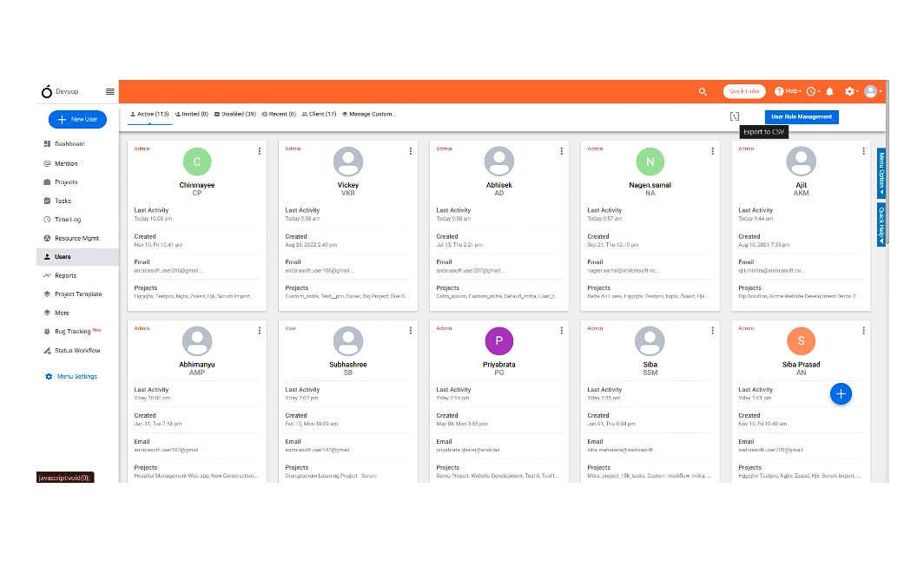Switch to the Invited (0) tab
This screenshot has height=561, width=924.
click(x=192, y=114)
